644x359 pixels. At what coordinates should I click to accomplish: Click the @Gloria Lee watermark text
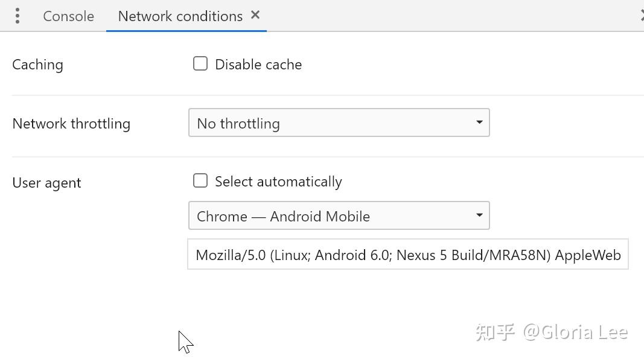pos(575,332)
